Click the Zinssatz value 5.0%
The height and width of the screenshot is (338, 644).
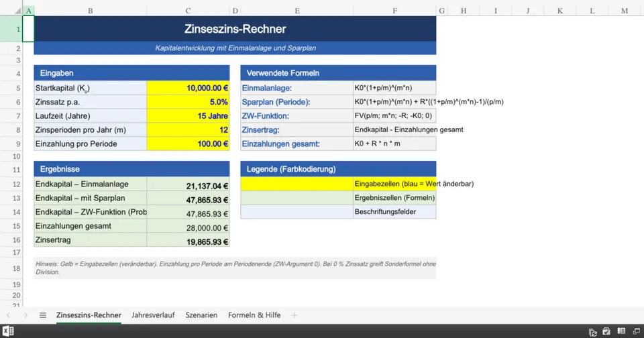click(188, 102)
